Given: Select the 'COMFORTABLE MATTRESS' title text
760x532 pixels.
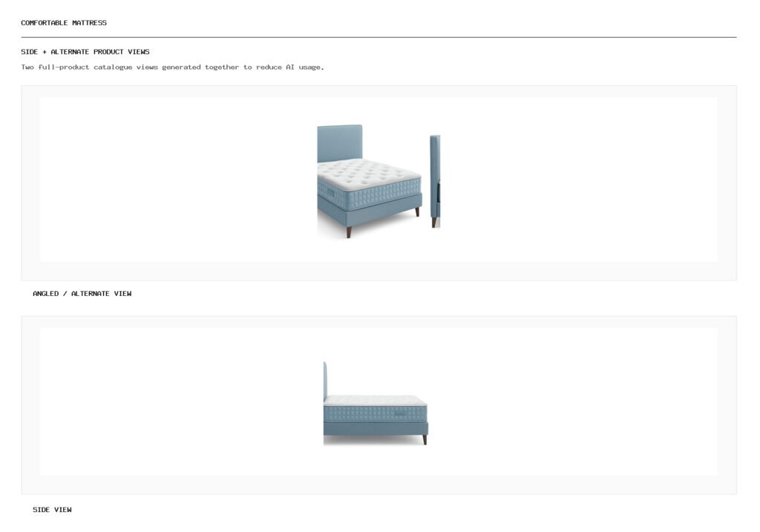Looking at the screenshot, I should click(64, 23).
